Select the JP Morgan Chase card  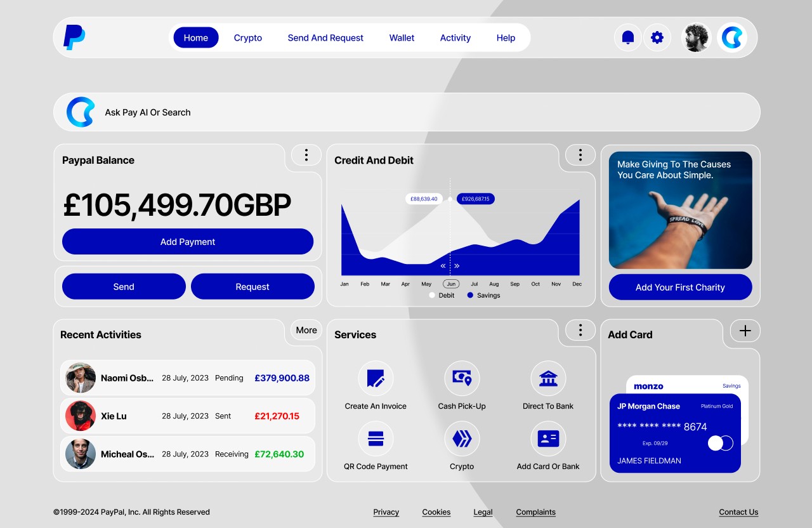pos(675,433)
